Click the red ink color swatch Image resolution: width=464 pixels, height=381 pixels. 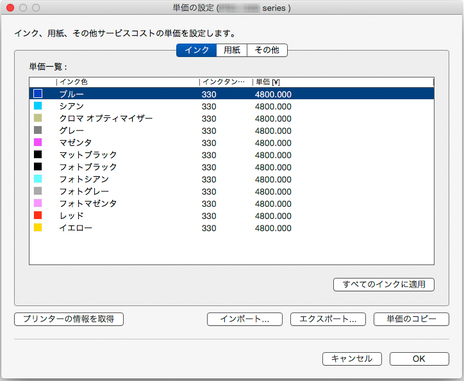click(38, 215)
